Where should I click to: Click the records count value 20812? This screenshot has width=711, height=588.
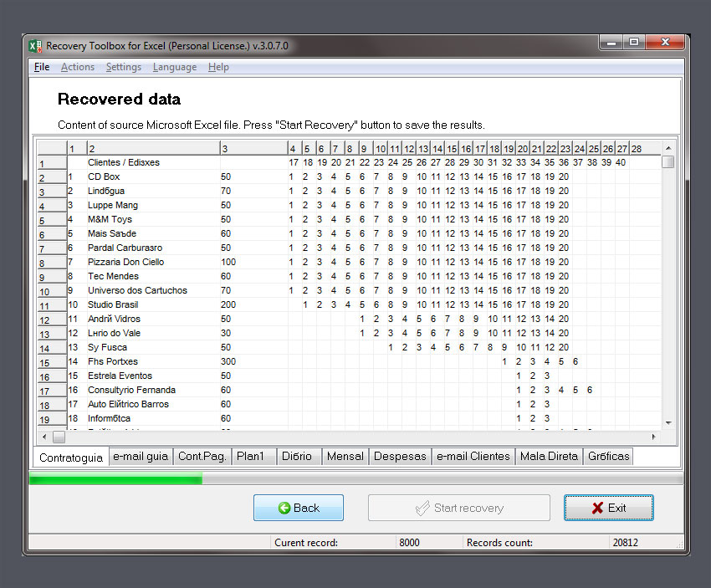626,543
